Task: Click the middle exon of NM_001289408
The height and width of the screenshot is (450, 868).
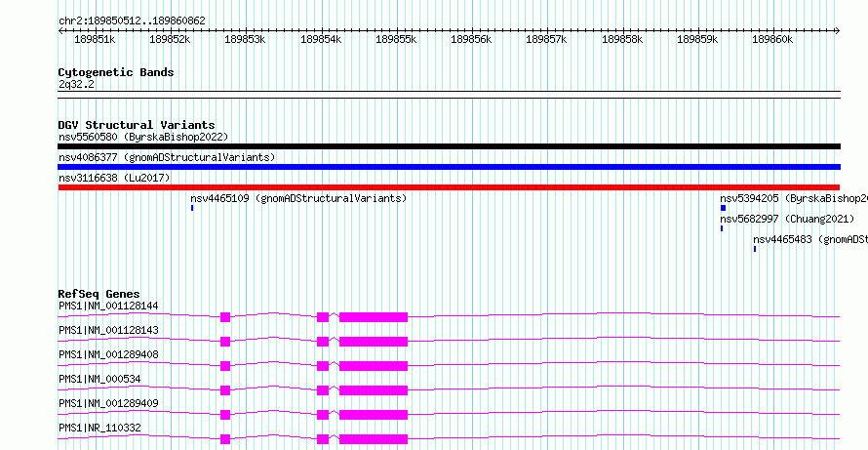Action: (323, 366)
